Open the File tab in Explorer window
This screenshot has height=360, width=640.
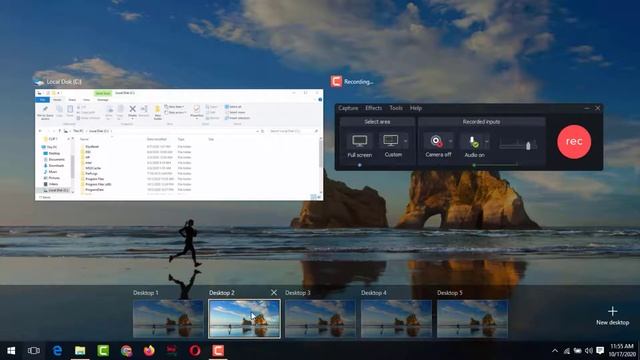(x=42, y=100)
